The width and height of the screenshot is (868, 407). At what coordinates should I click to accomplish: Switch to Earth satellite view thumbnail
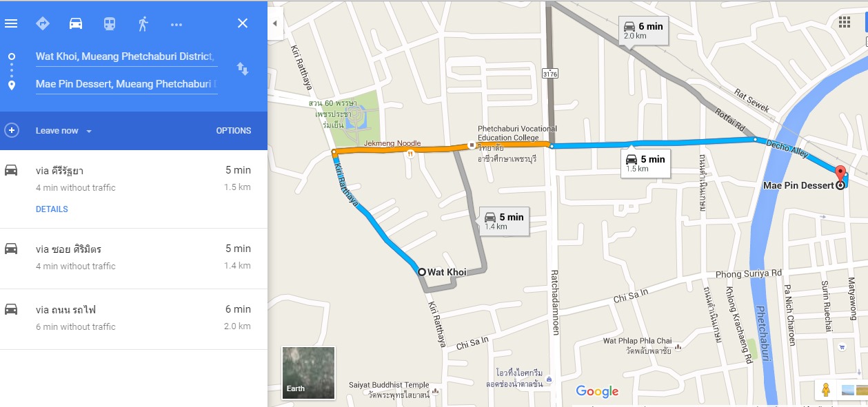[x=308, y=373]
